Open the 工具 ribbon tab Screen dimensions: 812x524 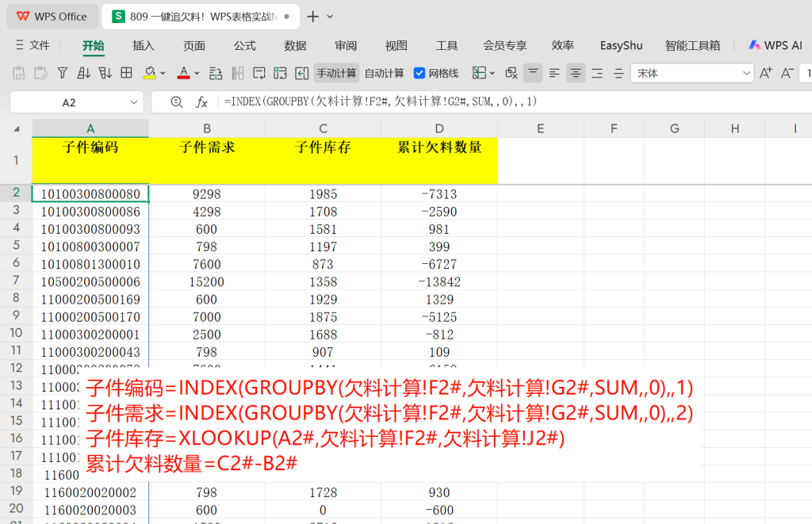[446, 45]
